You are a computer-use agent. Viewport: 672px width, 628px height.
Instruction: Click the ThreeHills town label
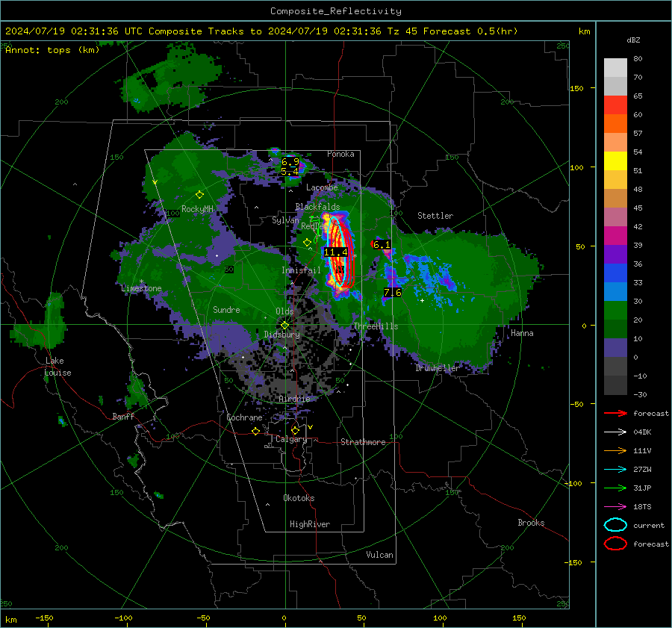(376, 326)
